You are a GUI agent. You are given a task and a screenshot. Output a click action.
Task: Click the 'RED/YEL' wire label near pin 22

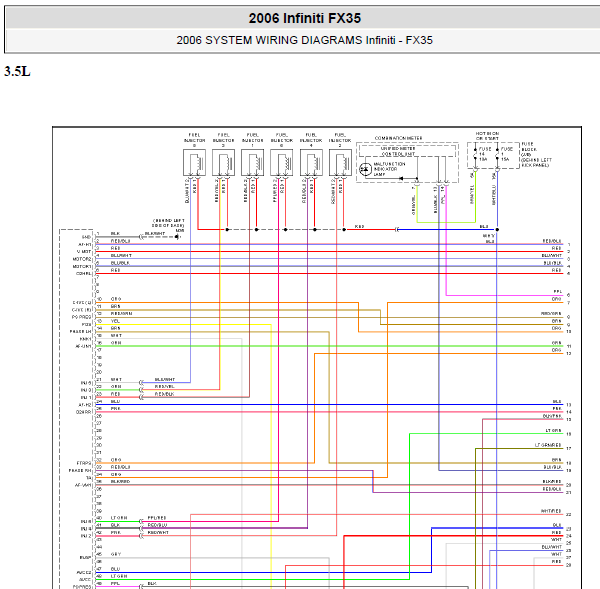coord(165,387)
